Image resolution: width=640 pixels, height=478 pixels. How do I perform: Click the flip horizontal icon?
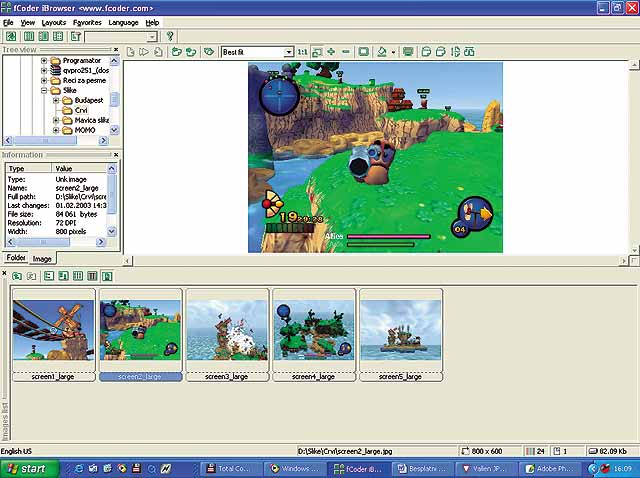[x=469, y=52]
